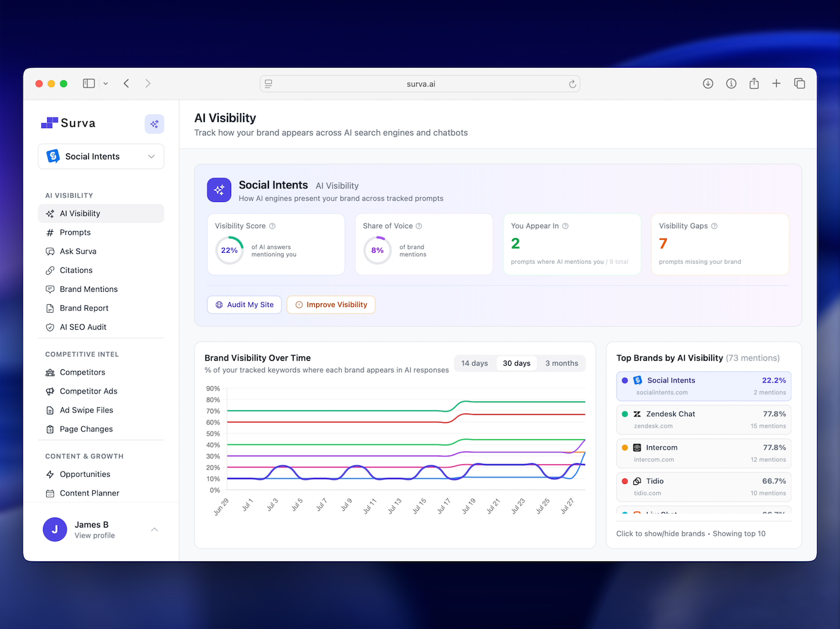This screenshot has height=629, width=840.
Task: Open Safari downloads icon
Action: click(708, 83)
